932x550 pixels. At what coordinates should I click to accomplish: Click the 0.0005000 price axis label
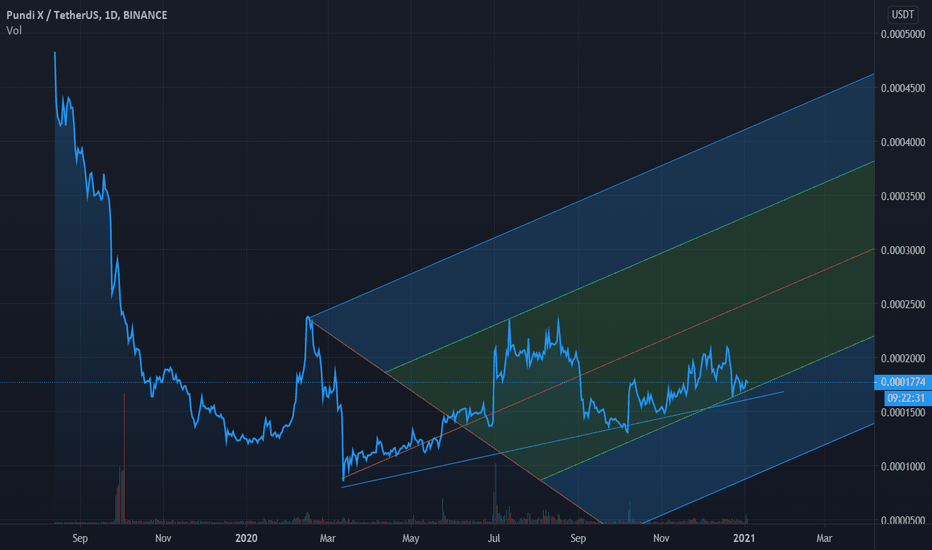(x=903, y=34)
